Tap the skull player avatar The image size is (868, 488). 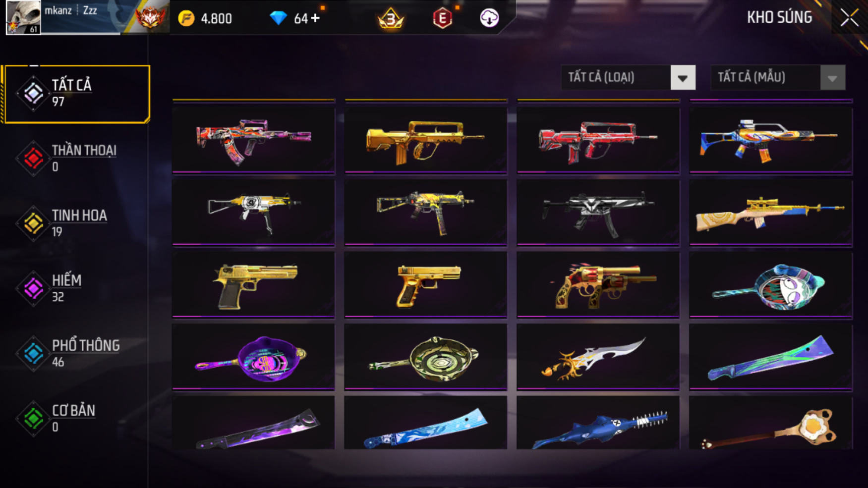tap(23, 17)
